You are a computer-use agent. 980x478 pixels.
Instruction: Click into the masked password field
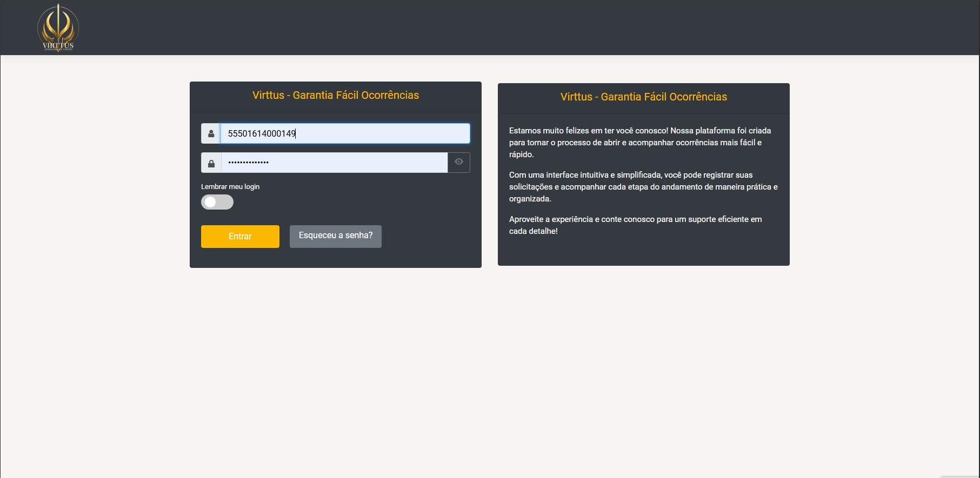[x=334, y=163]
